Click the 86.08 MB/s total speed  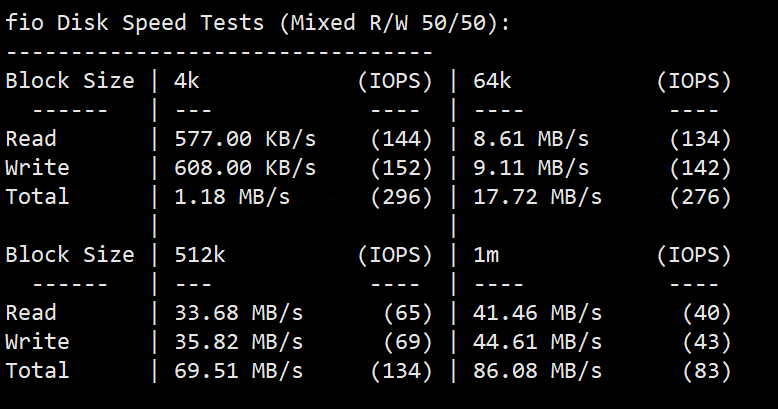pyautogui.click(x=537, y=371)
